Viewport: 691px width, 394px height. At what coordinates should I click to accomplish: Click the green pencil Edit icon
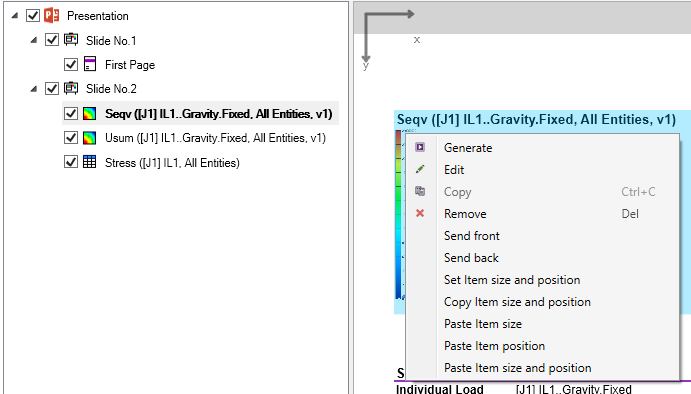click(420, 169)
